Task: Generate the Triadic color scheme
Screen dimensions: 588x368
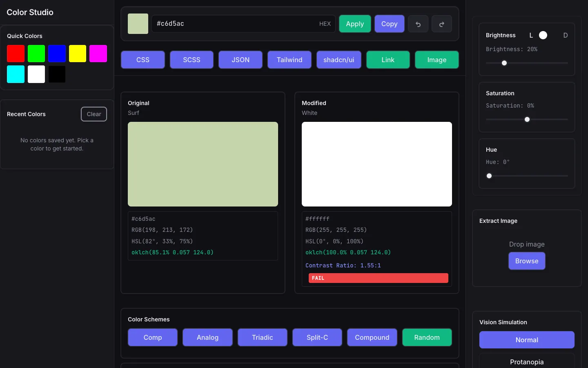Action: [263, 337]
